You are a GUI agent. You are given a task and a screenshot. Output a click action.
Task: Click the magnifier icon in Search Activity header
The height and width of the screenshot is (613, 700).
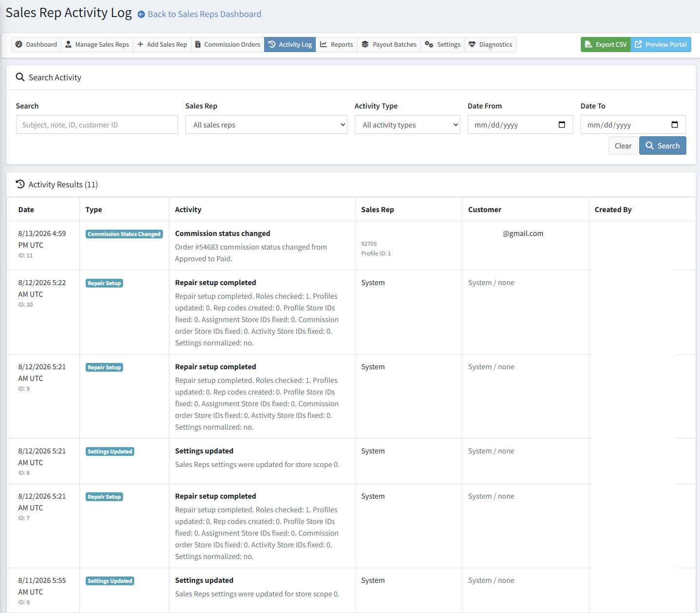point(20,77)
